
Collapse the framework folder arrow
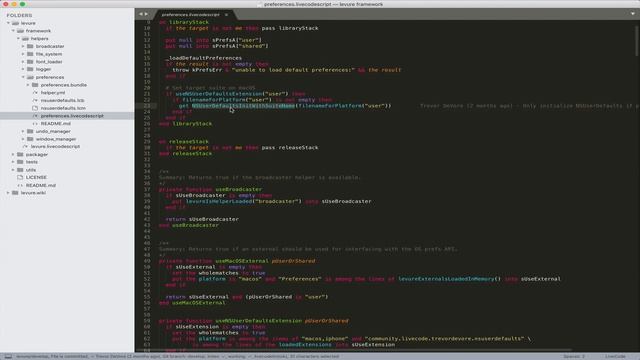click(x=13, y=31)
